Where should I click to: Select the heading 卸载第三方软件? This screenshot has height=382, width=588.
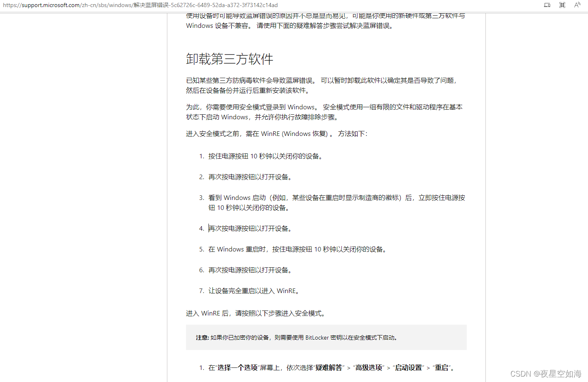(x=229, y=59)
